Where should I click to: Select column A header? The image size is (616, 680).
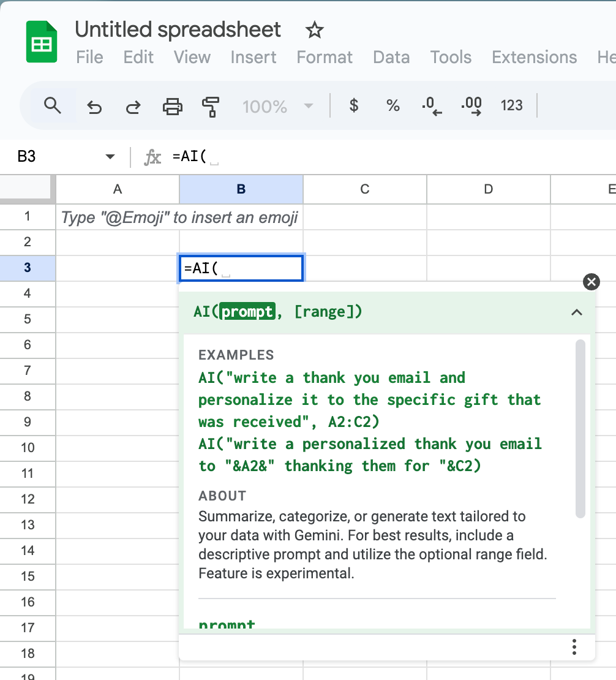pos(118,189)
